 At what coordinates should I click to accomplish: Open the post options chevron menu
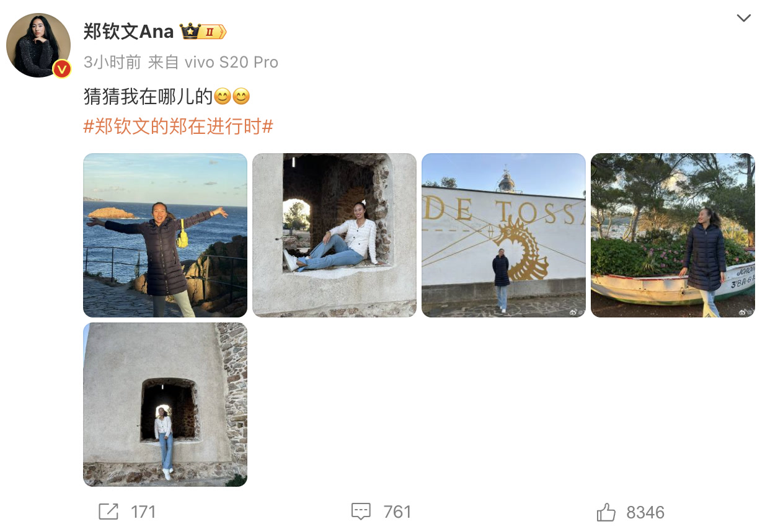pos(743,19)
